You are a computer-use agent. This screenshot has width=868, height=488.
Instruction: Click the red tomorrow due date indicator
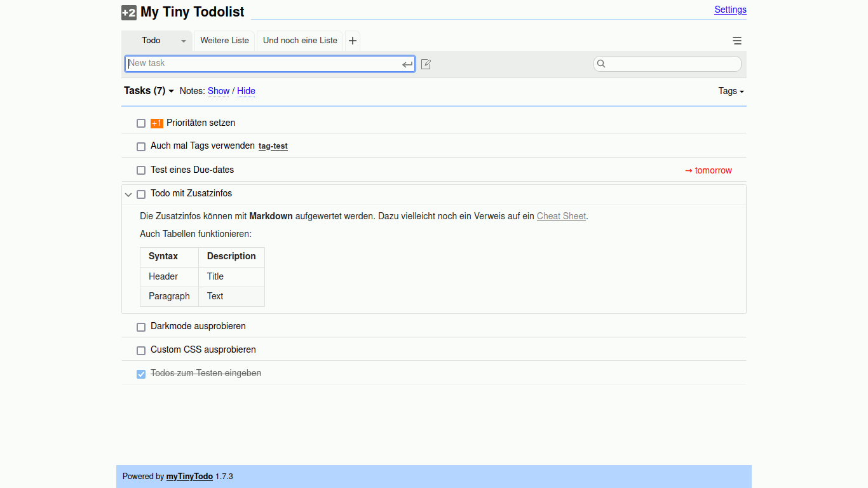coord(708,170)
